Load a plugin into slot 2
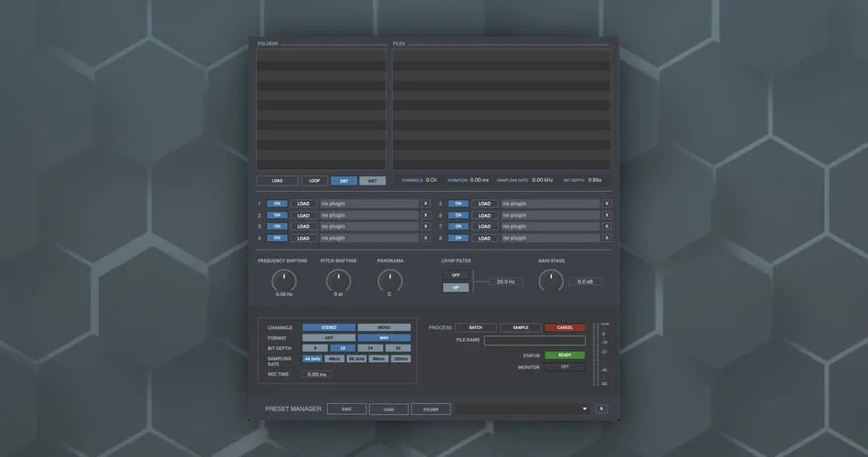Image resolution: width=868 pixels, height=457 pixels. coord(303,215)
